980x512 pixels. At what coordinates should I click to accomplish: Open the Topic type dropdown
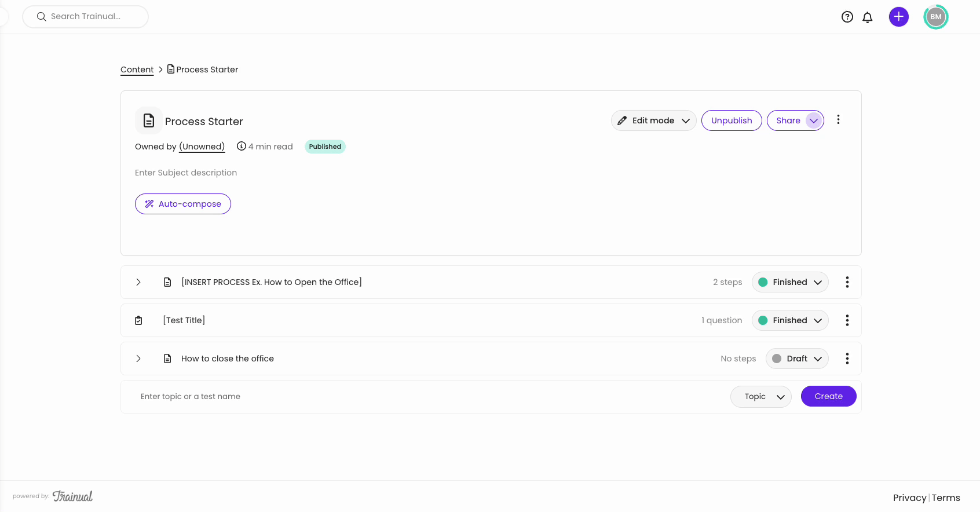pos(761,397)
